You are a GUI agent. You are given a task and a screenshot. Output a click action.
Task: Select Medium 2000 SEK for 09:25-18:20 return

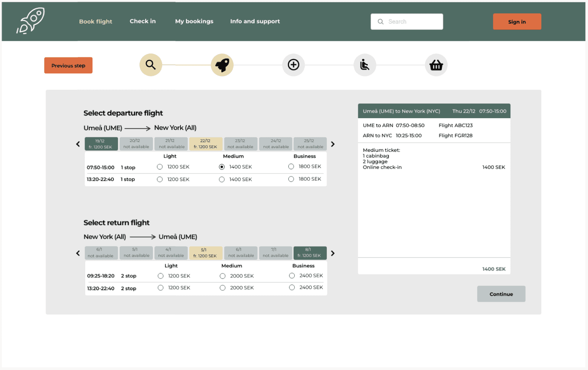tap(223, 276)
